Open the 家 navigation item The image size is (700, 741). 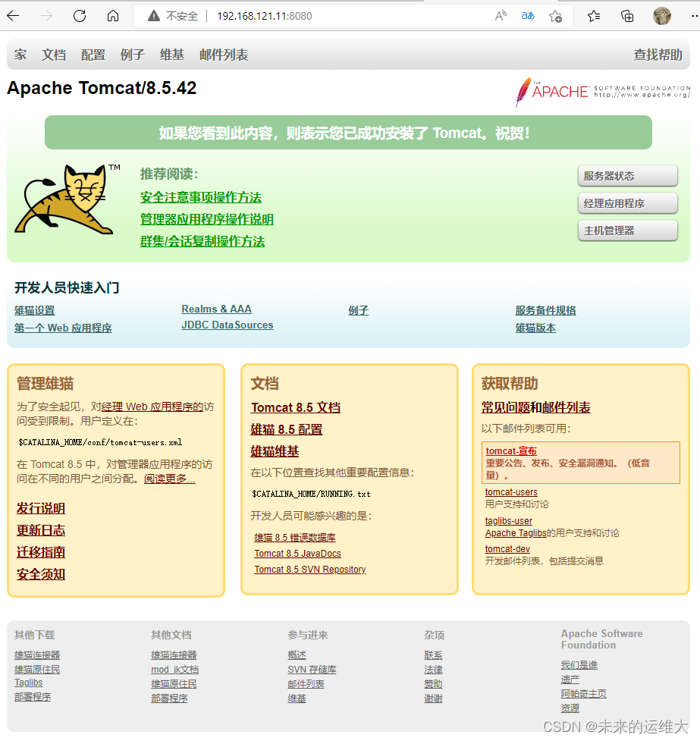(20, 55)
